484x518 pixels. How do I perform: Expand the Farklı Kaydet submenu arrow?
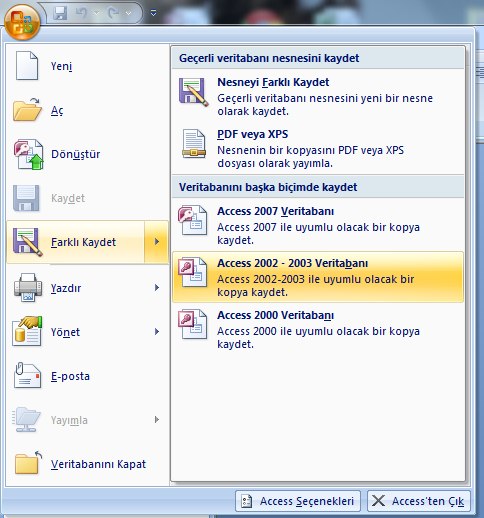point(157,242)
